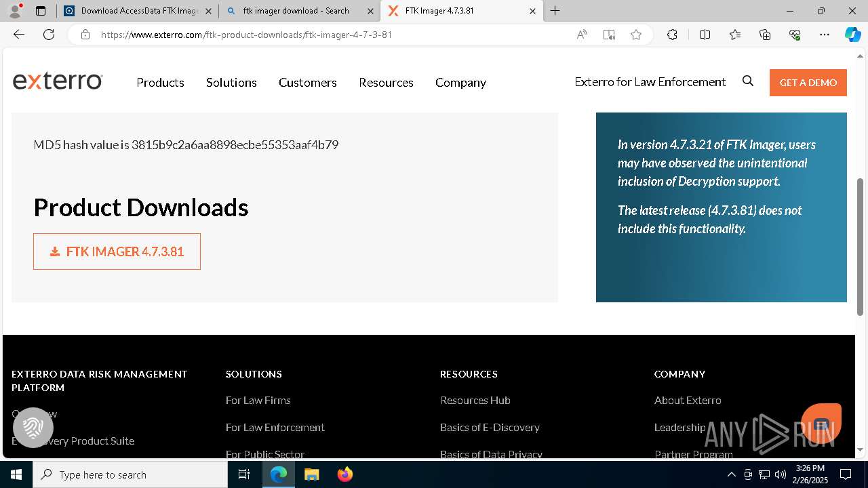
Task: Click the taskbar clock showing 3:26 PM
Action: (x=810, y=474)
